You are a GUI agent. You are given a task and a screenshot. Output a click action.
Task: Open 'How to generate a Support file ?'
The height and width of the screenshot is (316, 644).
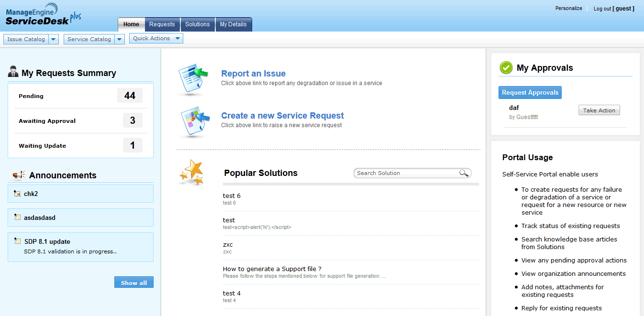click(272, 269)
